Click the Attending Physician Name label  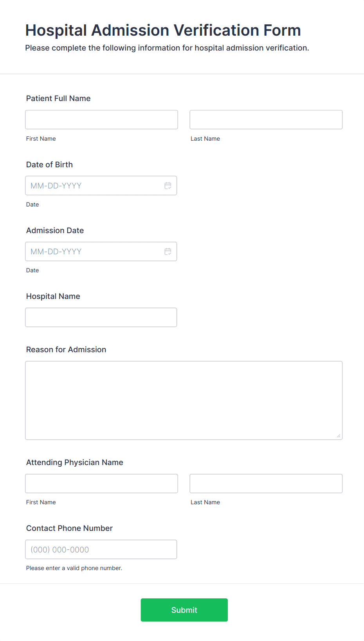tap(74, 462)
